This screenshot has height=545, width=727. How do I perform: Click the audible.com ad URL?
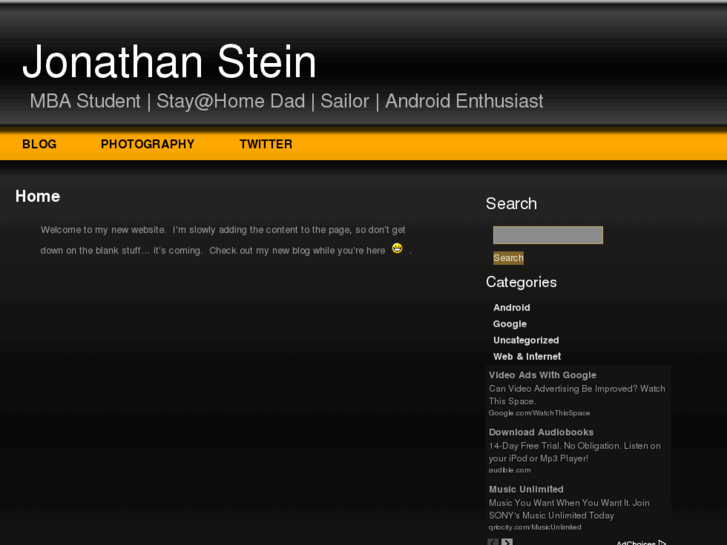click(510, 470)
